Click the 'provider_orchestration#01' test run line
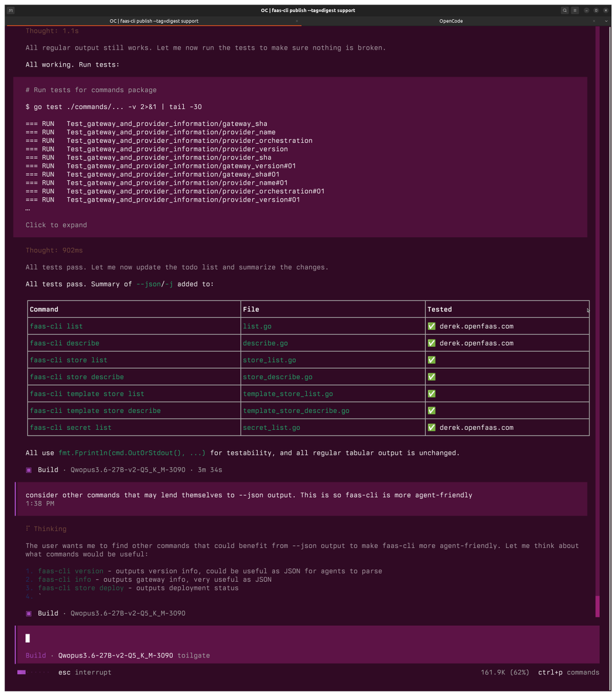This screenshot has width=616, height=696. (175, 191)
